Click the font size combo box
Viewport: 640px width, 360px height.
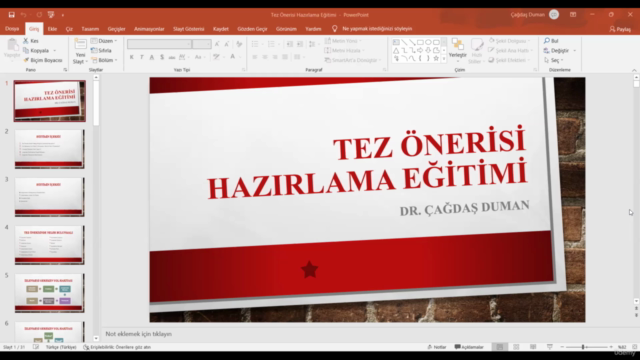pos(202,44)
